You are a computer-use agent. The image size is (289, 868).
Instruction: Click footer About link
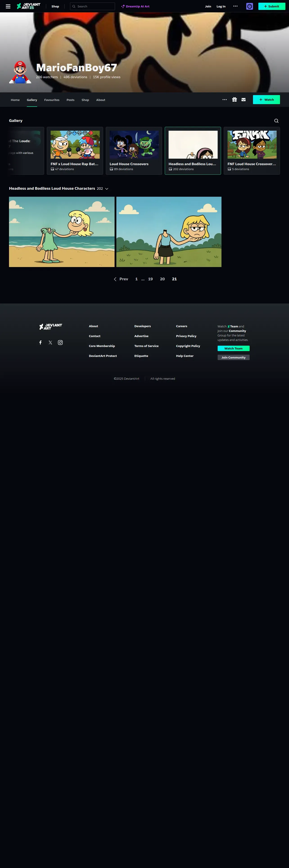[x=94, y=326]
